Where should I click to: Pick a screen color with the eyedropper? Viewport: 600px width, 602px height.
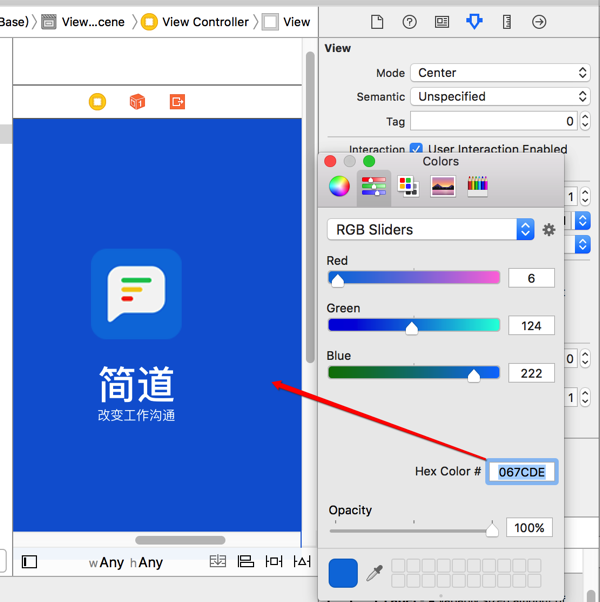(375, 573)
